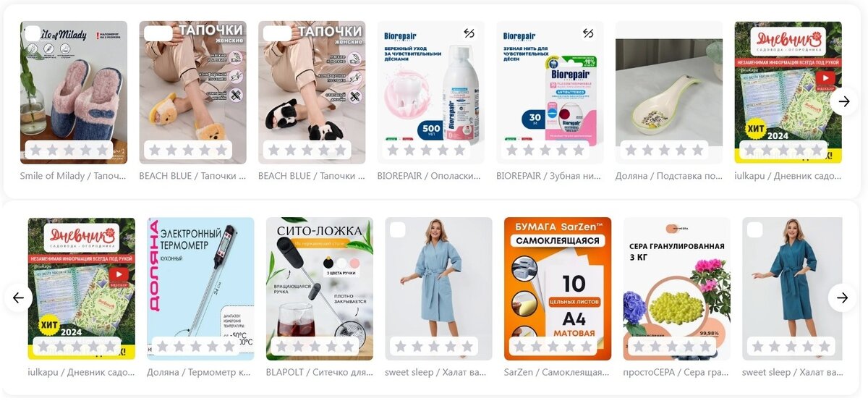868x401 pixels.
Task: Click the top row next arrow
Action: pyautogui.click(x=843, y=101)
